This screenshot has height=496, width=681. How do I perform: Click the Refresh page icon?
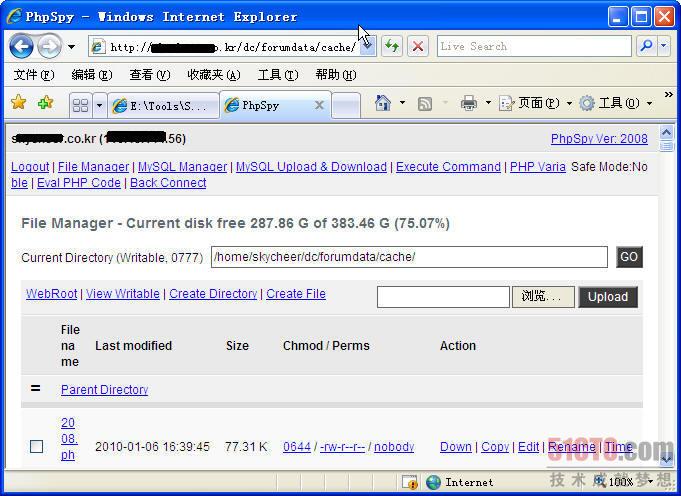[x=392, y=46]
